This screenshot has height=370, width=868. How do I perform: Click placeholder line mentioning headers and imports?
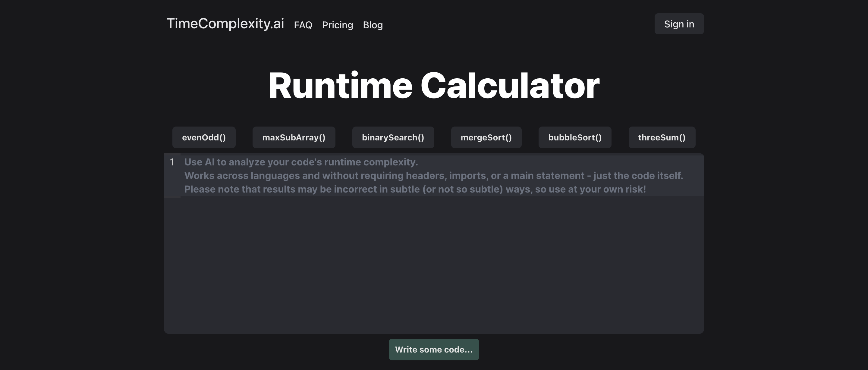pyautogui.click(x=433, y=176)
